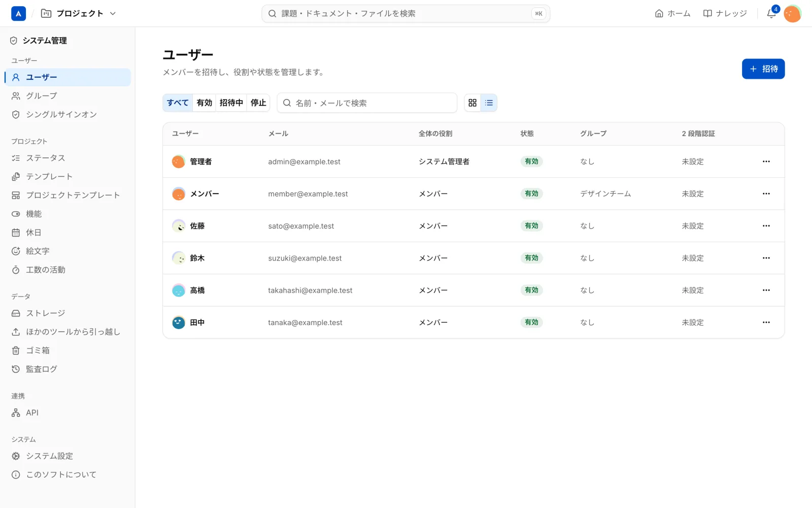Screen dimensions: 812x508
Task: Open テンプレート page
Action: click(67, 177)
